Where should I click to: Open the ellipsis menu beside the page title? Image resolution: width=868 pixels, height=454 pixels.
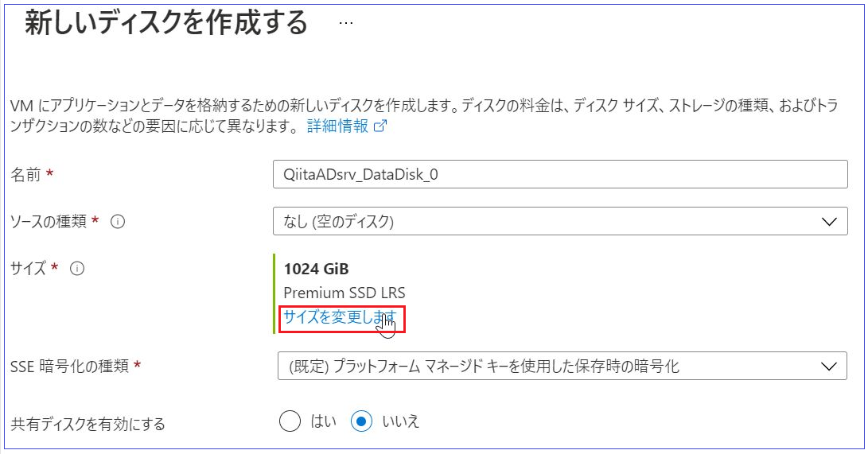click(345, 24)
